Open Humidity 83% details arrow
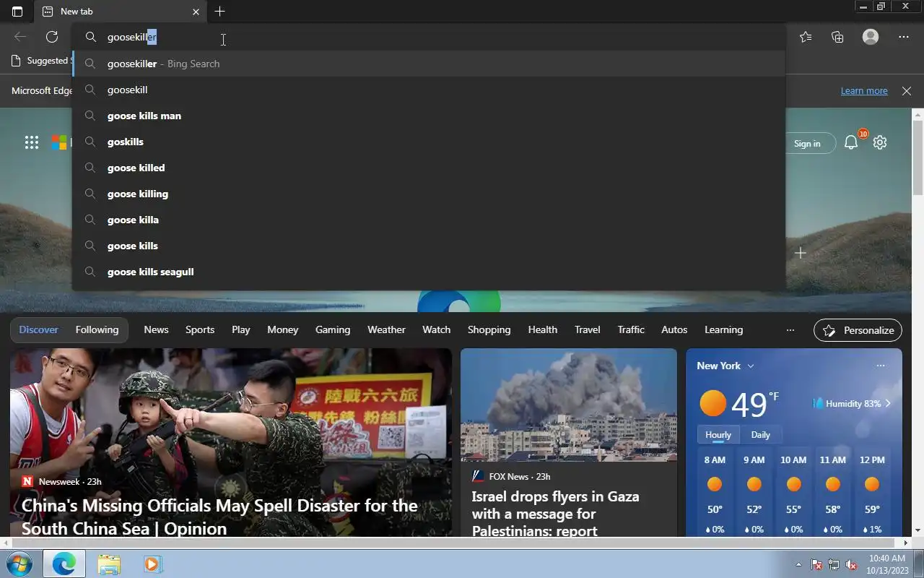The height and width of the screenshot is (578, 924). click(888, 403)
